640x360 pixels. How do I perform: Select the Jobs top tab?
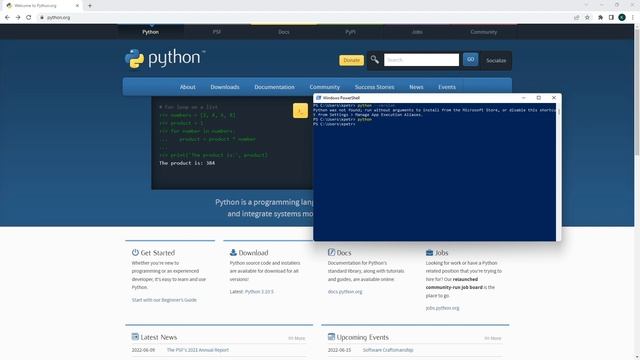[417, 32]
